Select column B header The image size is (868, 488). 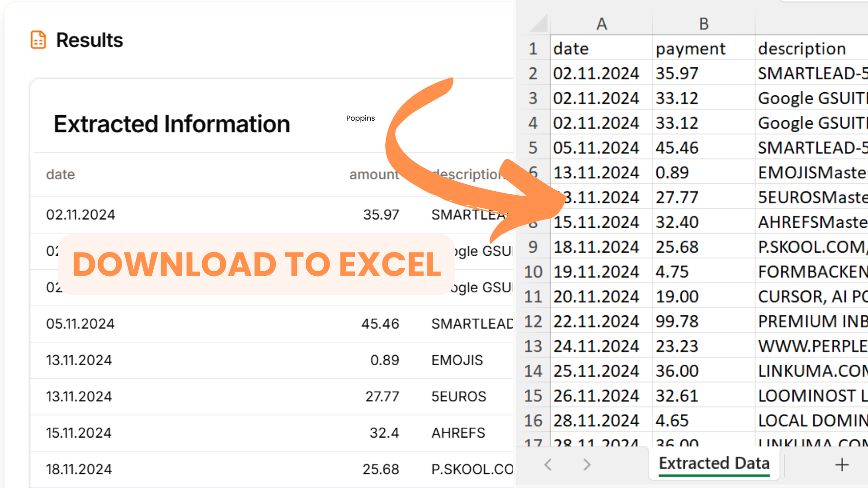pos(703,24)
